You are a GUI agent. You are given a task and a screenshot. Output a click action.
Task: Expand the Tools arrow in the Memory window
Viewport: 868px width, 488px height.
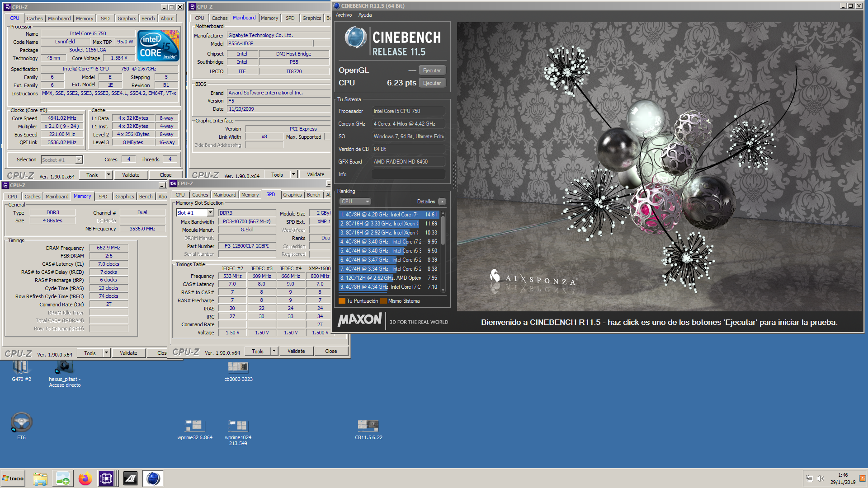pyautogui.click(x=106, y=353)
